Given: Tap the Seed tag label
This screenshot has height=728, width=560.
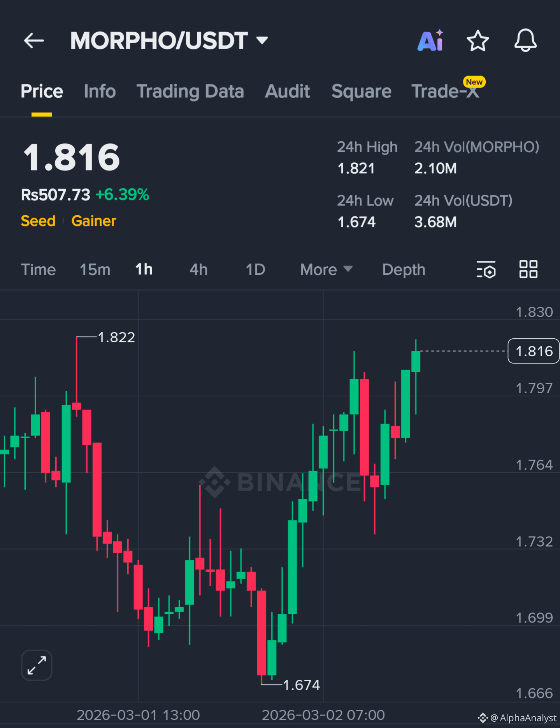Looking at the screenshot, I should pyautogui.click(x=38, y=221).
